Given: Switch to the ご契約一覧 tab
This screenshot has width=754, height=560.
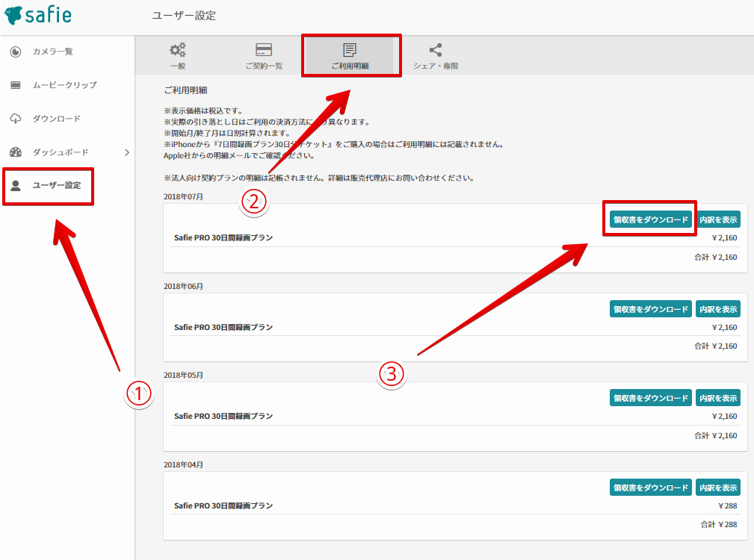Looking at the screenshot, I should [x=264, y=56].
